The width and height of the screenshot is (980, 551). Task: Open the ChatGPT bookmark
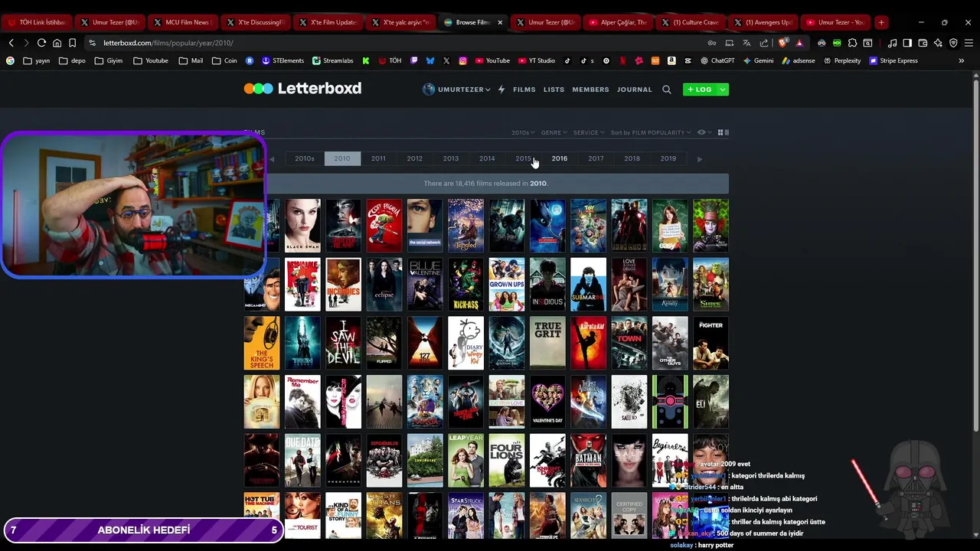[717, 60]
